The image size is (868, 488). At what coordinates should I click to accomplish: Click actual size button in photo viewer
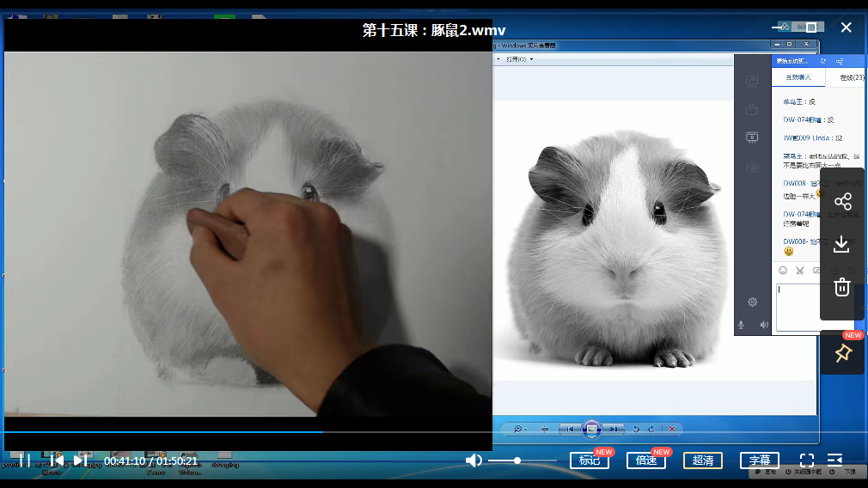[545, 429]
